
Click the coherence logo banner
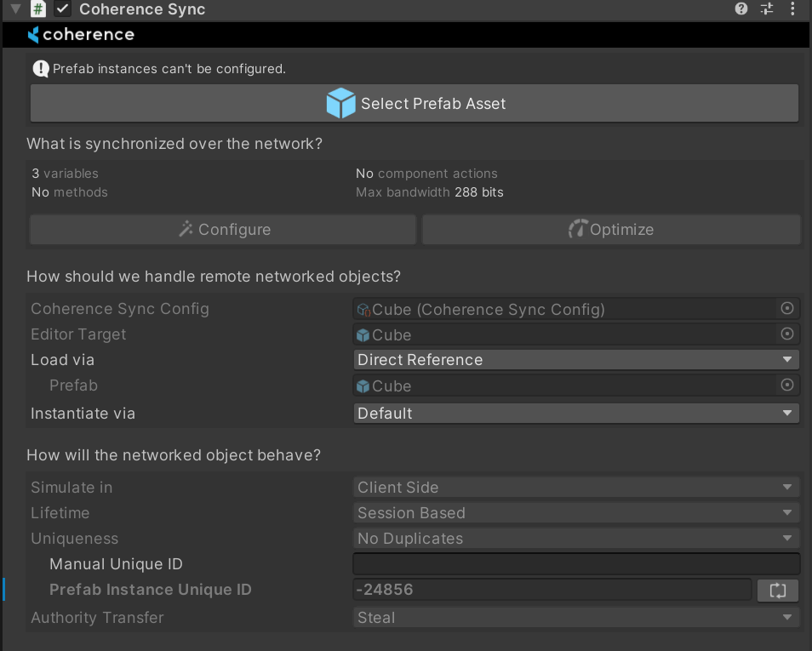[x=82, y=35]
